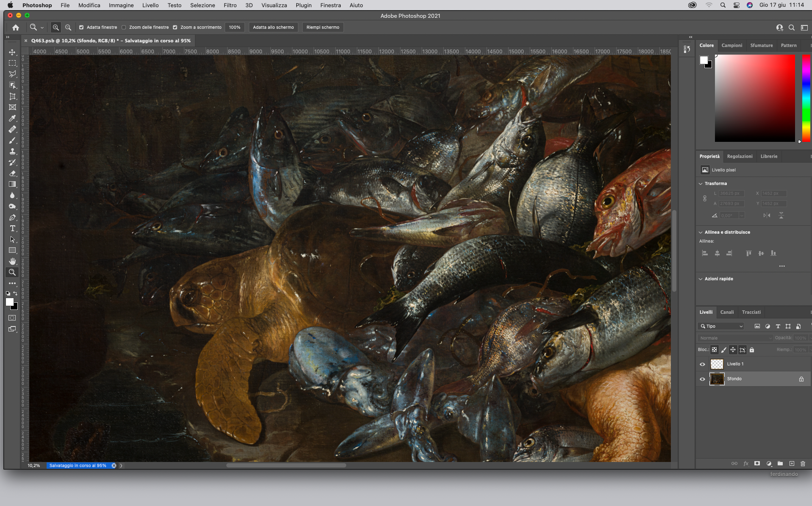
Task: Select the Object Selection tool
Action: (12, 85)
